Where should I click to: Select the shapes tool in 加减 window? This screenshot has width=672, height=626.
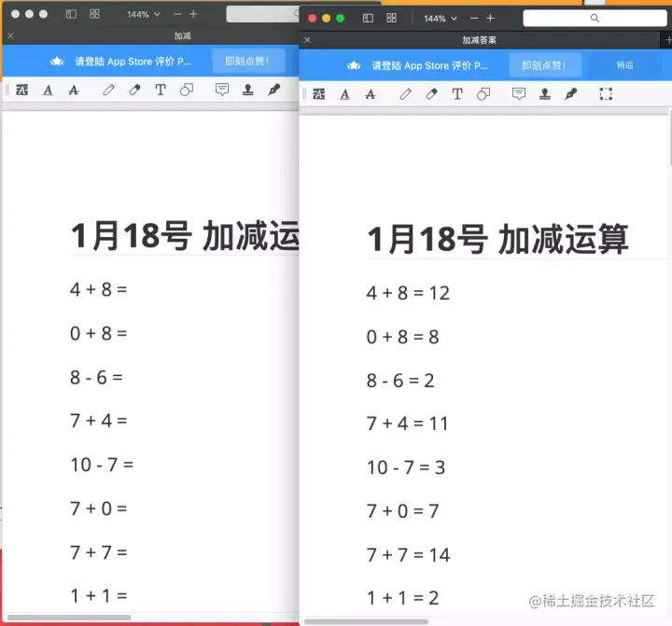(x=187, y=90)
